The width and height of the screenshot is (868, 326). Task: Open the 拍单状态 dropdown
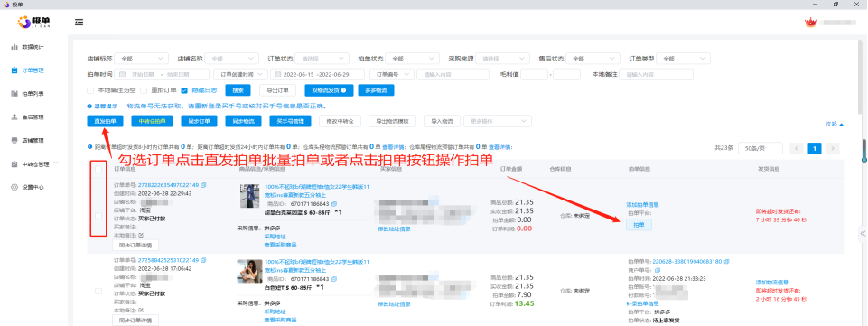tap(412, 58)
